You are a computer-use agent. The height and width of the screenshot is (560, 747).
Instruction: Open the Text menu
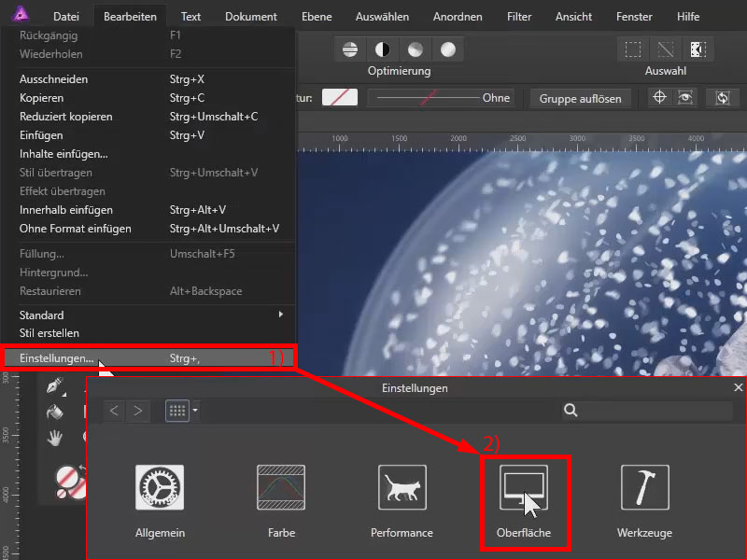[190, 16]
